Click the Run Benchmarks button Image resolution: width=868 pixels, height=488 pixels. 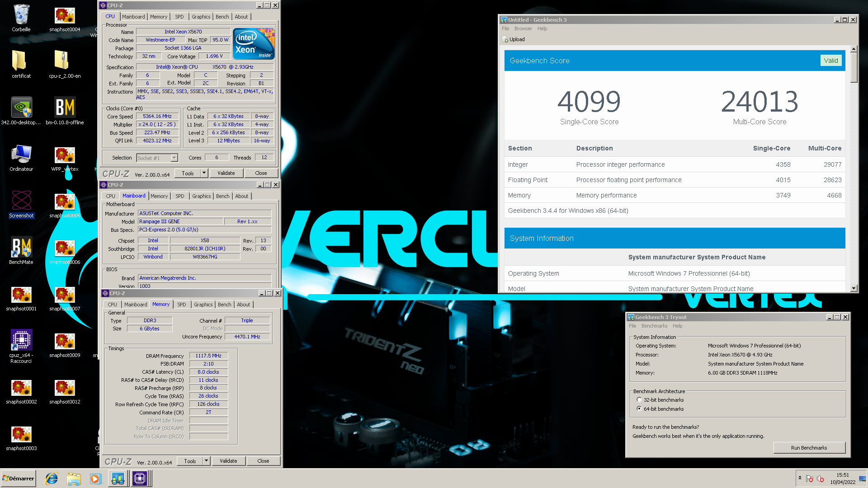(809, 448)
